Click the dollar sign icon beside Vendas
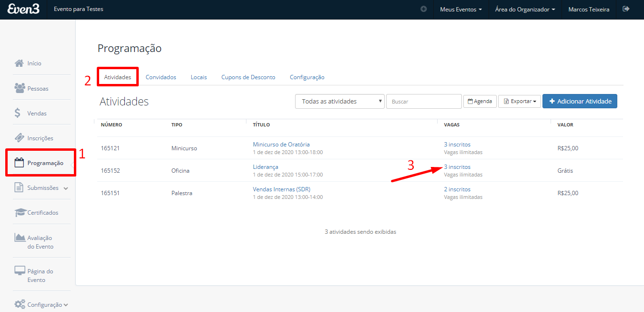The height and width of the screenshot is (312, 644). [x=18, y=113]
